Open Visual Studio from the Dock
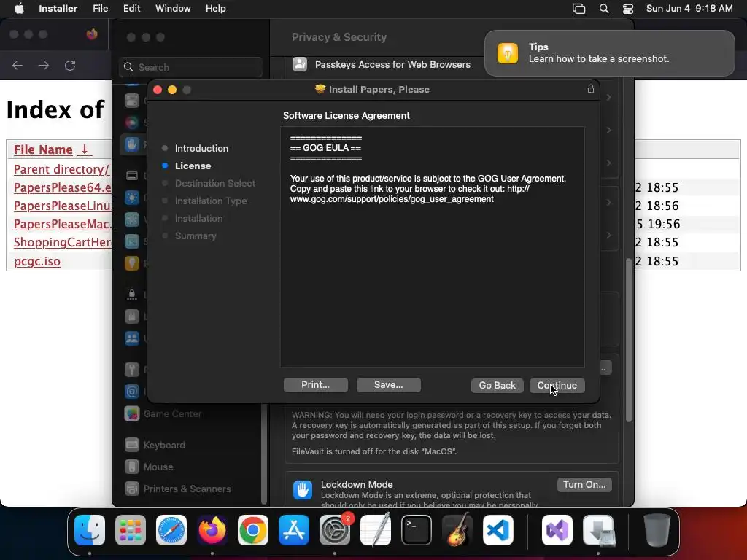 click(x=557, y=530)
